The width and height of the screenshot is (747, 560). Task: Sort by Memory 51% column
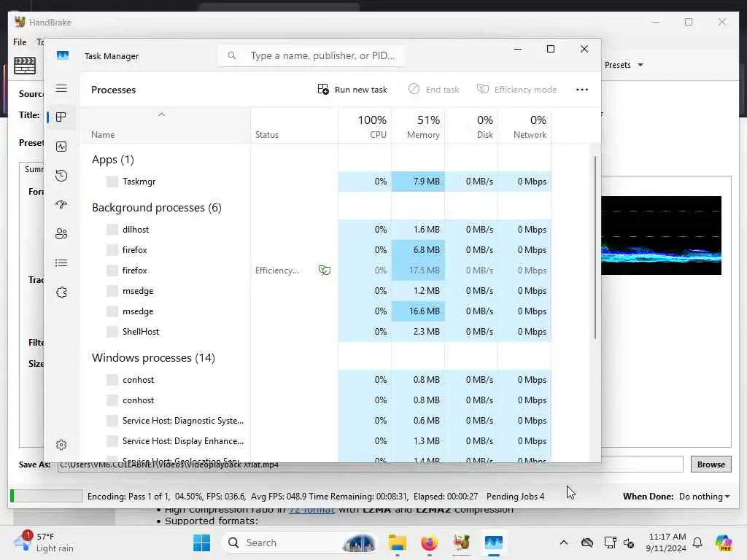[x=418, y=126]
